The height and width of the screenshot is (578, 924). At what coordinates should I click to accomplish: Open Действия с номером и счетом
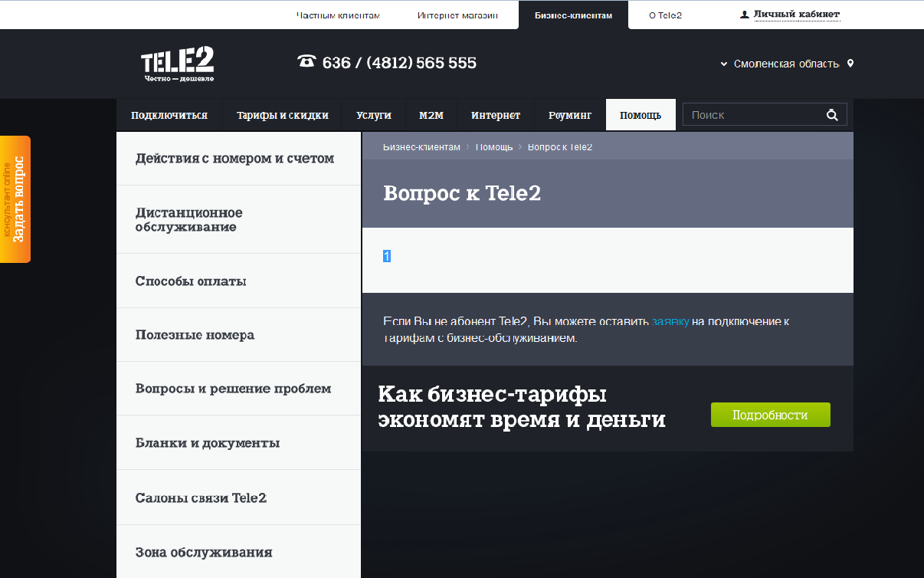238,159
